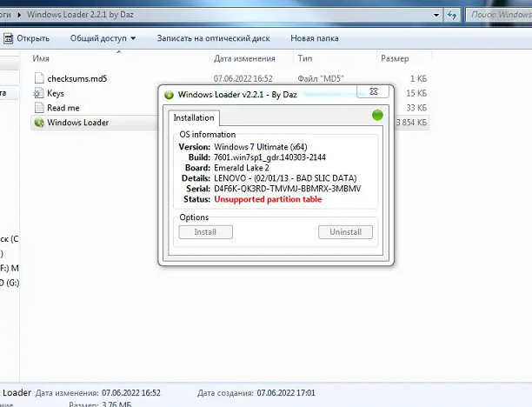This screenshot has width=532, height=407.
Task: Click the green status indicator circle
Action: (377, 115)
